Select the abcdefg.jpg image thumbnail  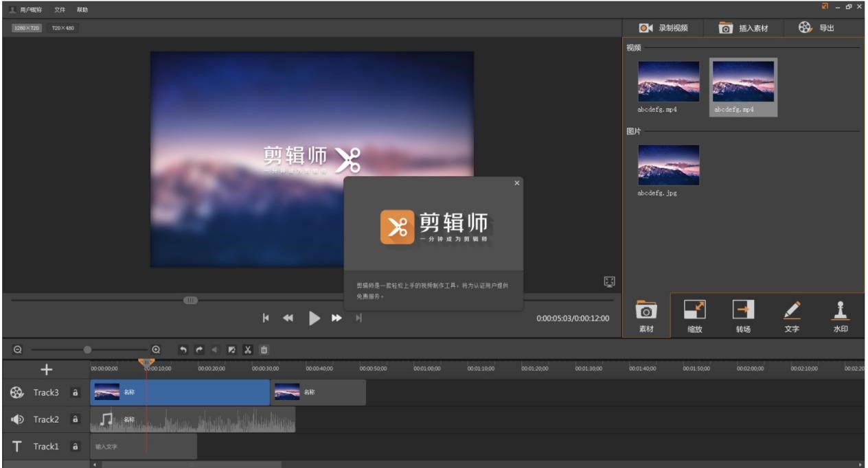[669, 165]
